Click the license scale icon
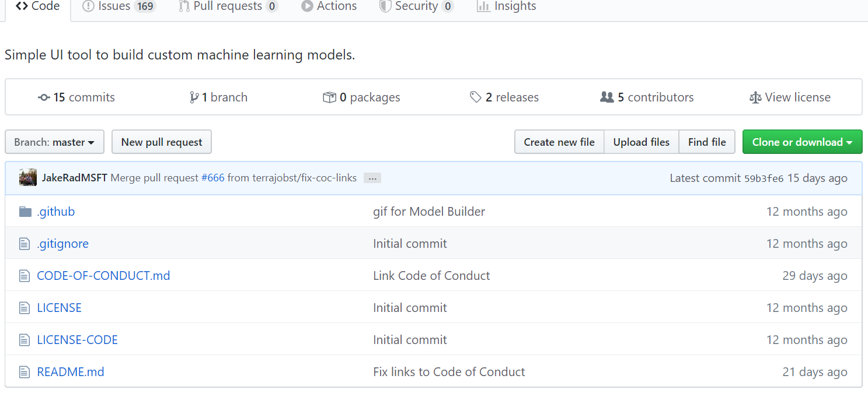 [754, 97]
